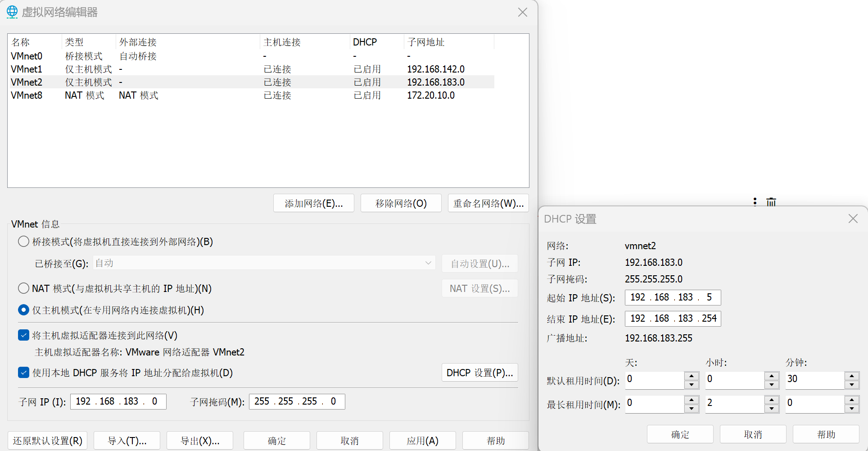Select NAT 模式 radio button
The width and height of the screenshot is (868, 451).
[23, 288]
